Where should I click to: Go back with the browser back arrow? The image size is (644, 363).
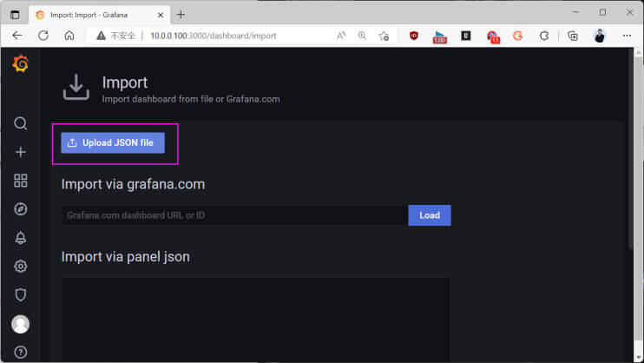17,36
